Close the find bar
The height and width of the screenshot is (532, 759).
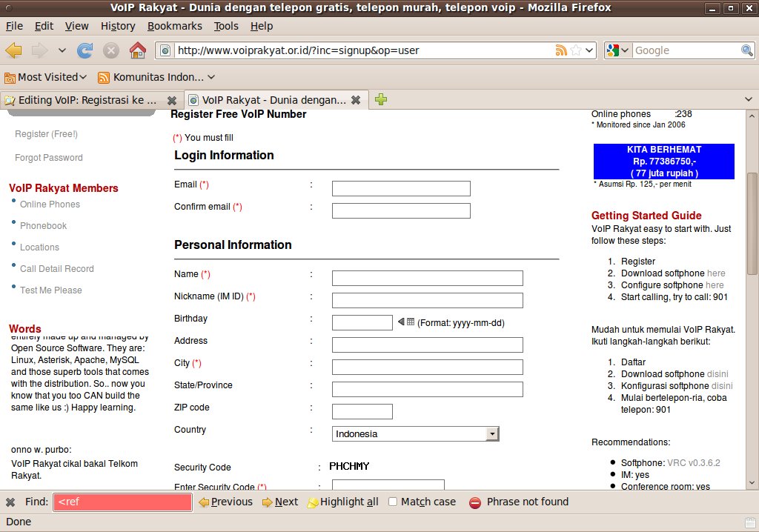click(x=10, y=502)
